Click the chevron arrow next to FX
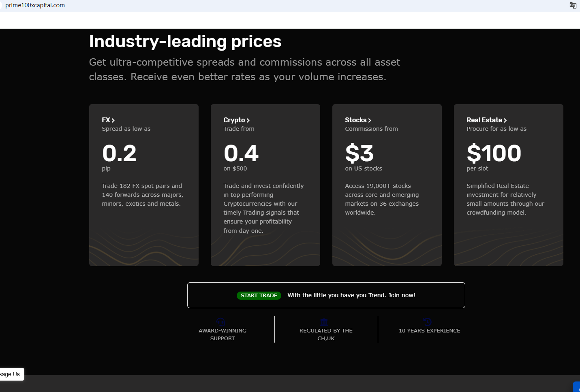Image resolution: width=580 pixels, height=392 pixels. point(113,120)
